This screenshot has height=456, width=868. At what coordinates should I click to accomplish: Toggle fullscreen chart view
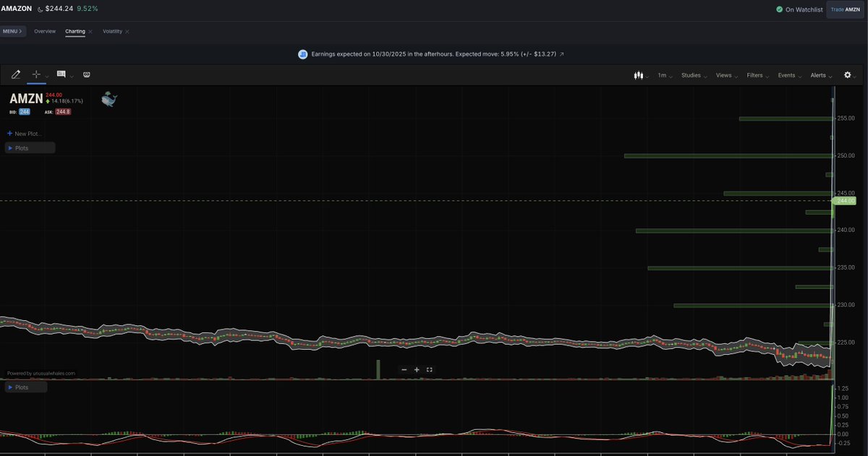pos(429,369)
